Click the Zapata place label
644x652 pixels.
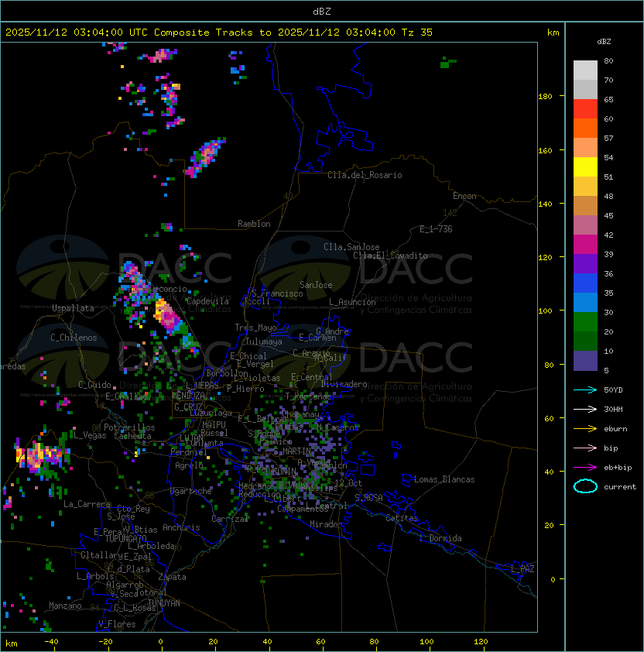[172, 577]
